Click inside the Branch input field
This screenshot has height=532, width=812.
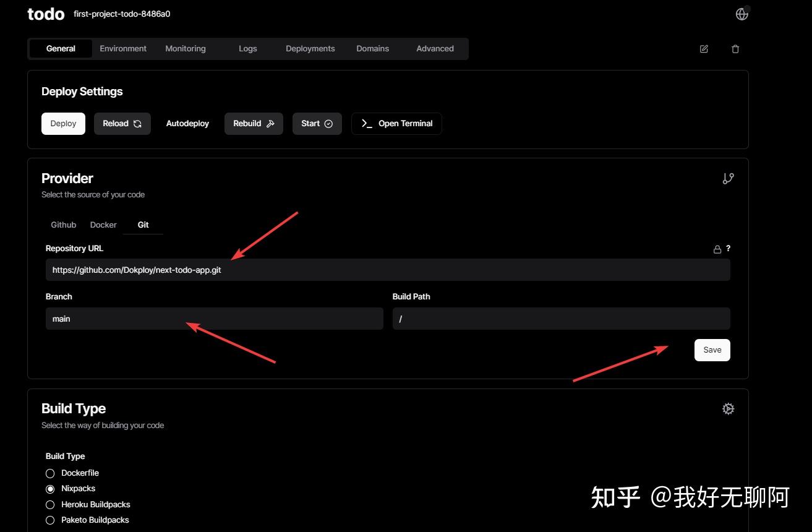[214, 319]
